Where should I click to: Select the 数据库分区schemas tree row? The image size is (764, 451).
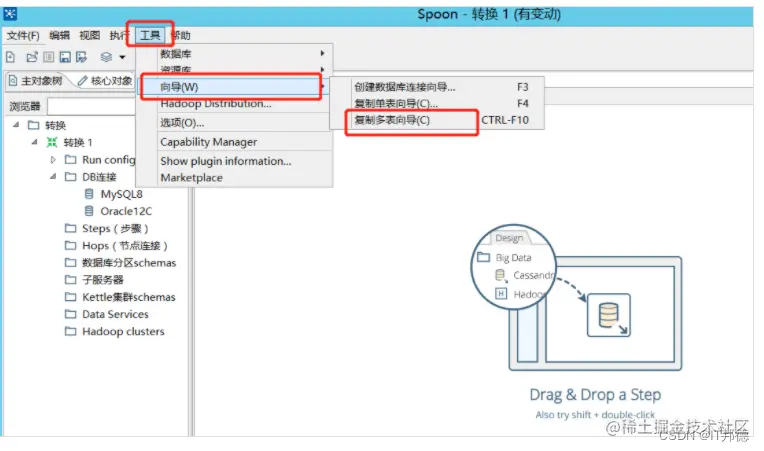click(120, 263)
